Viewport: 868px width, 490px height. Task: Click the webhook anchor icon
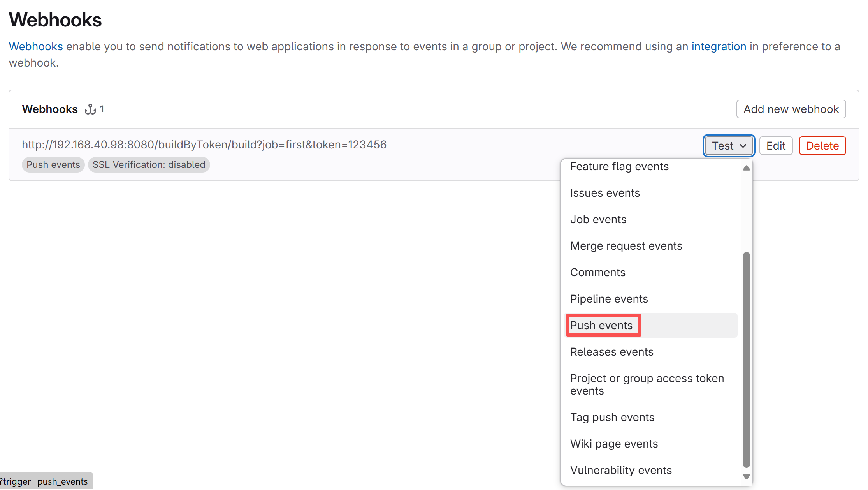(x=90, y=109)
